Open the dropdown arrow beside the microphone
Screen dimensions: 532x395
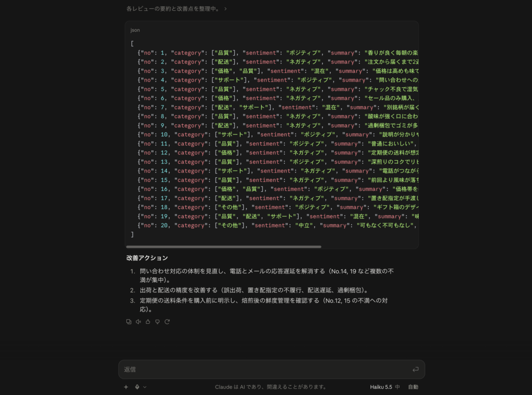[145, 387]
